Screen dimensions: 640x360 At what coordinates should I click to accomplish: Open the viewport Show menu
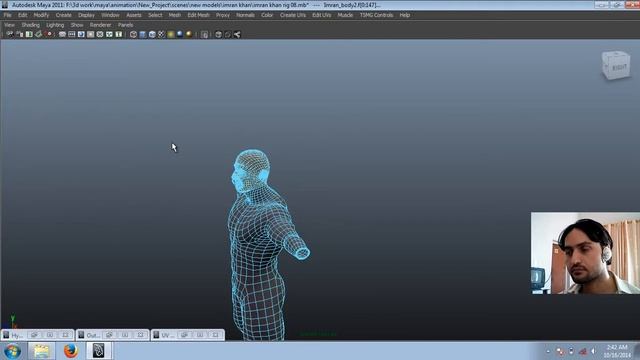pyautogui.click(x=77, y=25)
